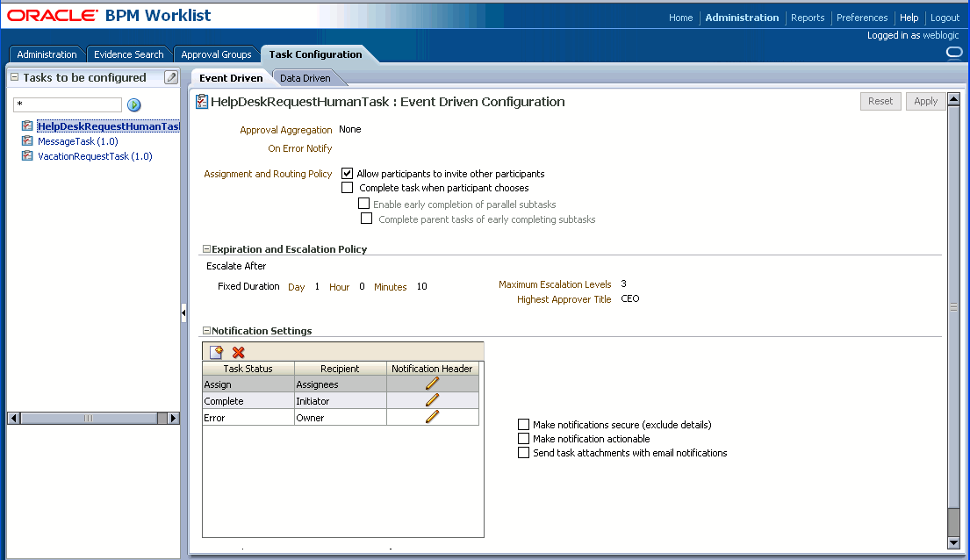Add a new notification row
Screen dimensions: 970x560
215,351
